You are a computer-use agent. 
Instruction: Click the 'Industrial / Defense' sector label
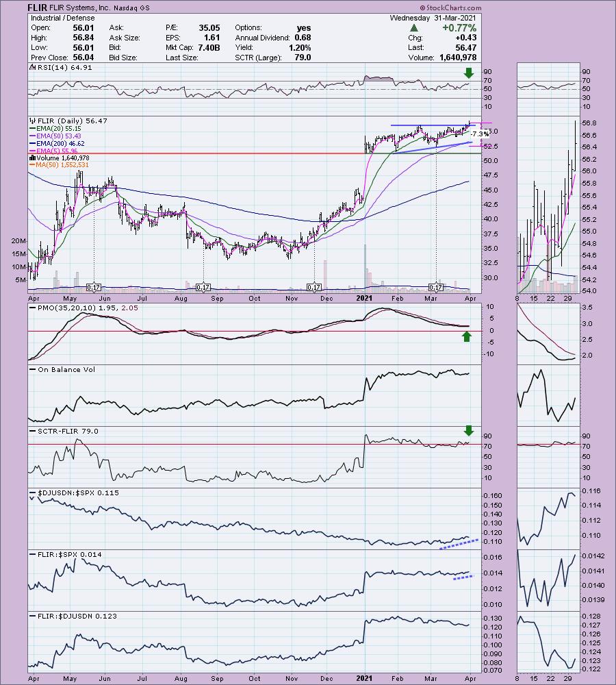point(62,18)
